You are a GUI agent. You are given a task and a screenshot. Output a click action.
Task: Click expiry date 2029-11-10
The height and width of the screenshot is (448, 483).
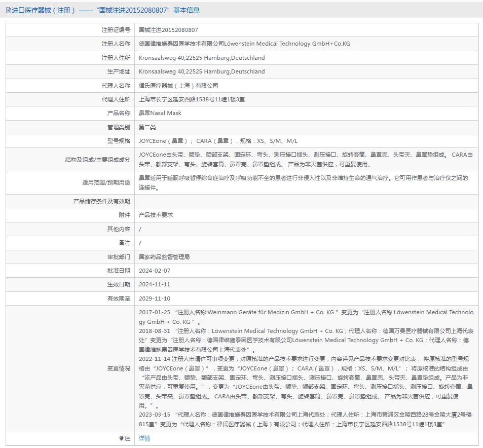pos(154,298)
